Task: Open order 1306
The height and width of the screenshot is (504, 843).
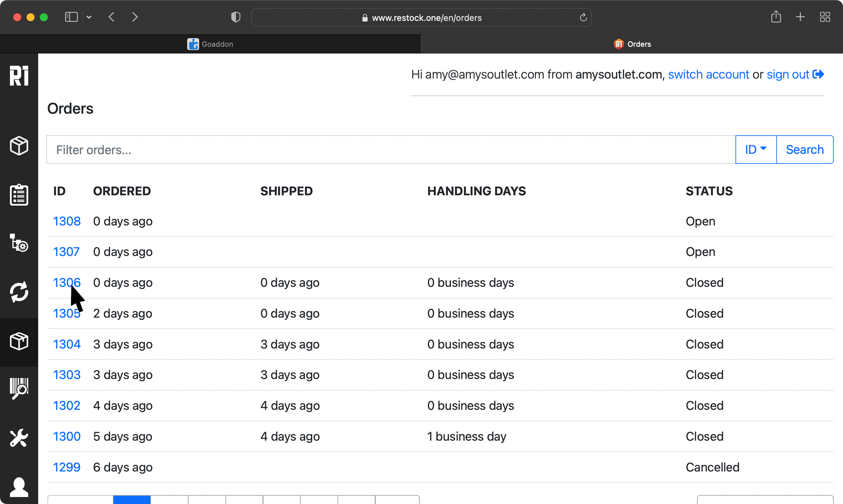Action: pyautogui.click(x=67, y=283)
